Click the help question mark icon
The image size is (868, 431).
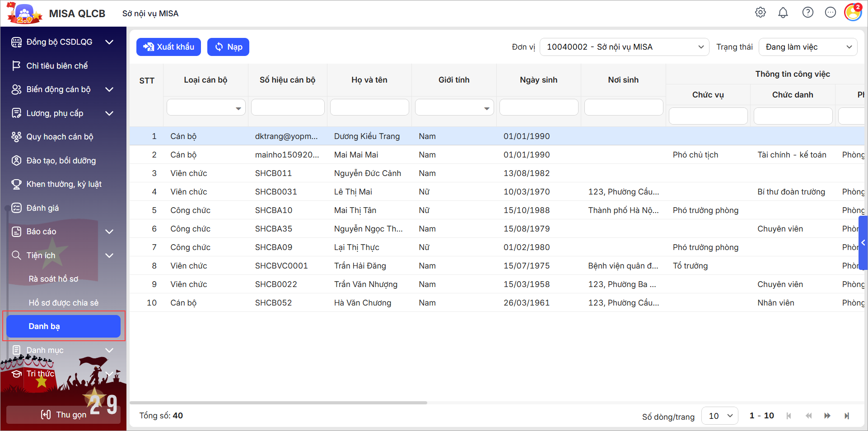(x=807, y=13)
